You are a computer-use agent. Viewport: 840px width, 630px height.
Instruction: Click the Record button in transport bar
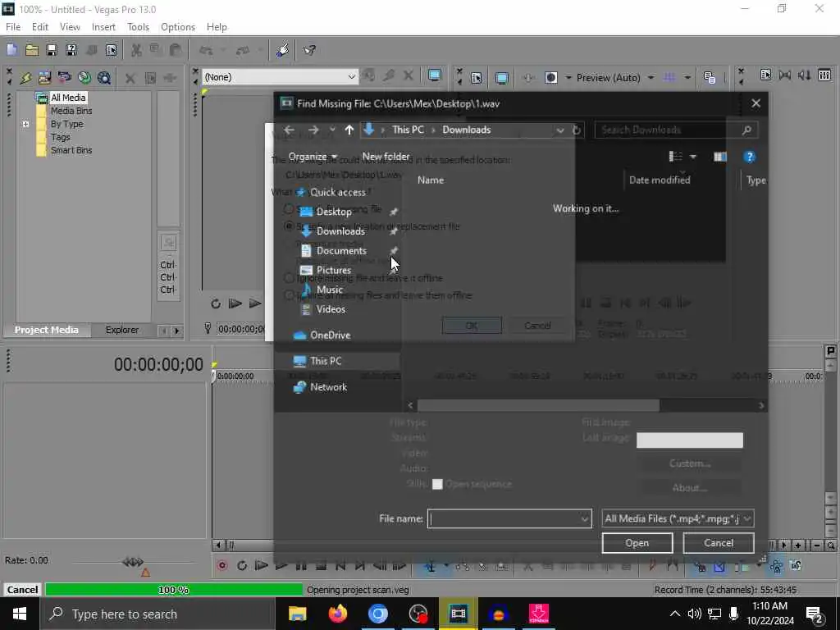pyautogui.click(x=221, y=566)
